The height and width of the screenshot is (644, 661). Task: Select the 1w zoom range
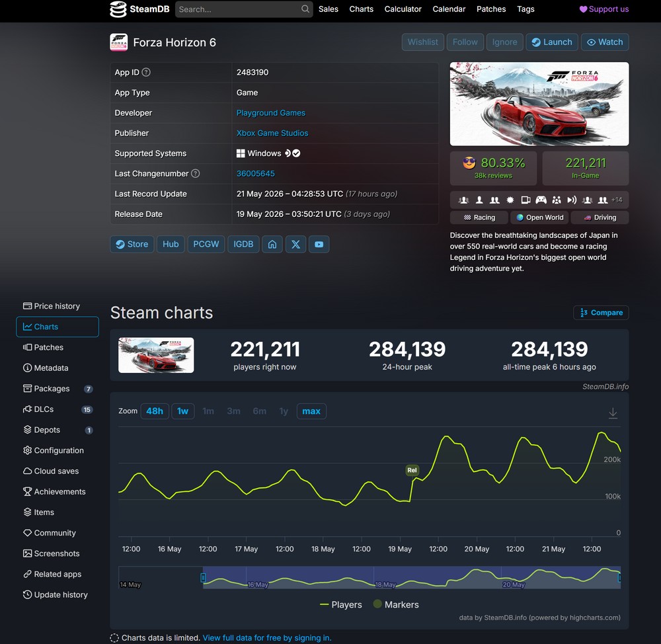[x=182, y=411]
